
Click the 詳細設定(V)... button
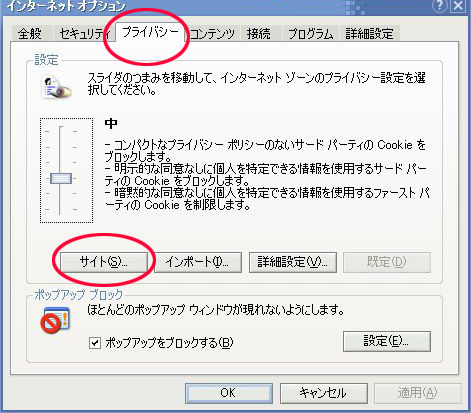293,262
